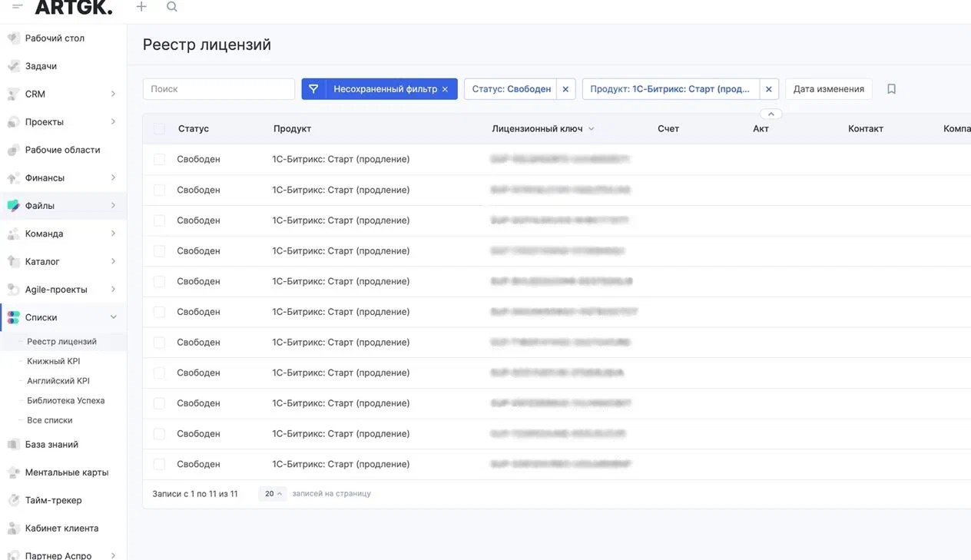Click the Поиск search field
This screenshot has width=971, height=560.
(x=219, y=89)
